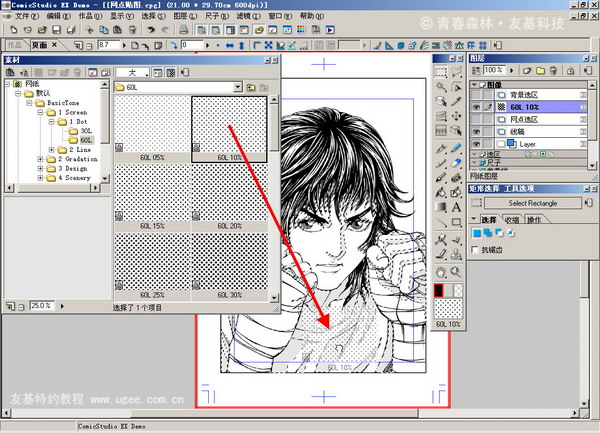Hide the 60L 10% layer
The width and height of the screenshot is (600, 434).
(x=476, y=107)
